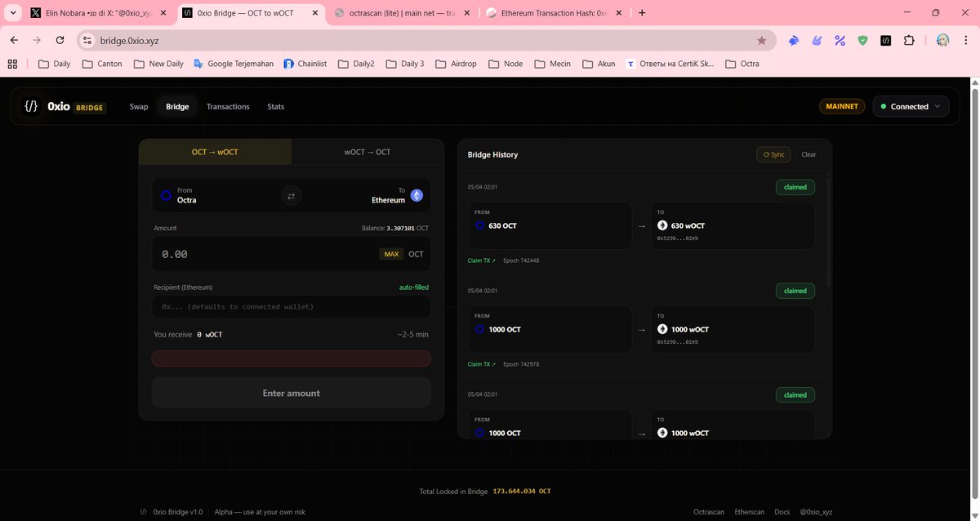980x521 pixels.
Task: Open the Chainlist bookmark
Action: (305, 64)
